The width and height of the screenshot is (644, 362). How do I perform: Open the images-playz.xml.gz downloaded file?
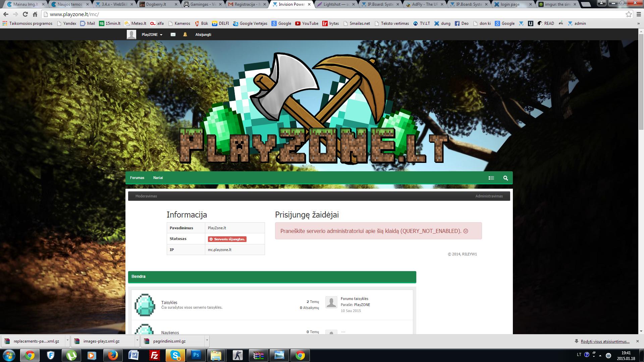pyautogui.click(x=103, y=341)
